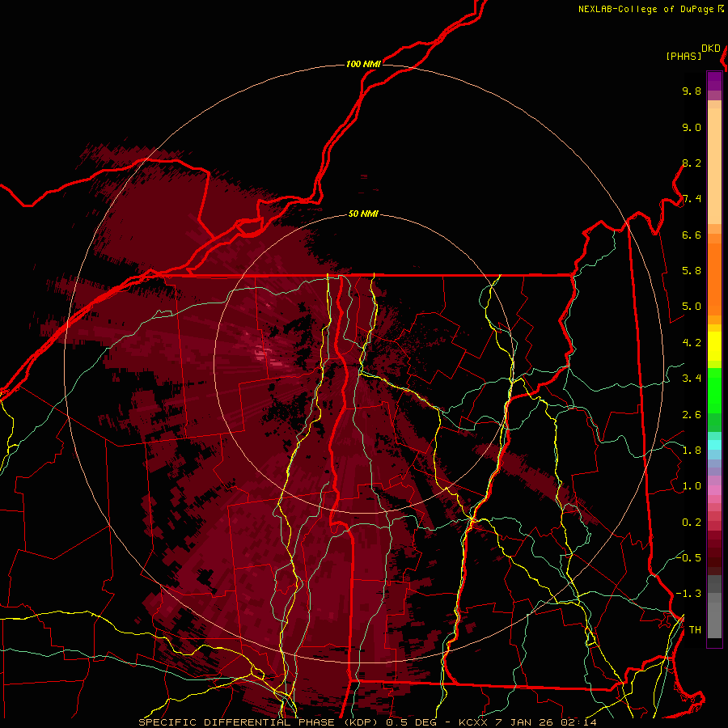The height and width of the screenshot is (728, 728).
Task: Click the 4.2 scale value
Action: click(692, 343)
